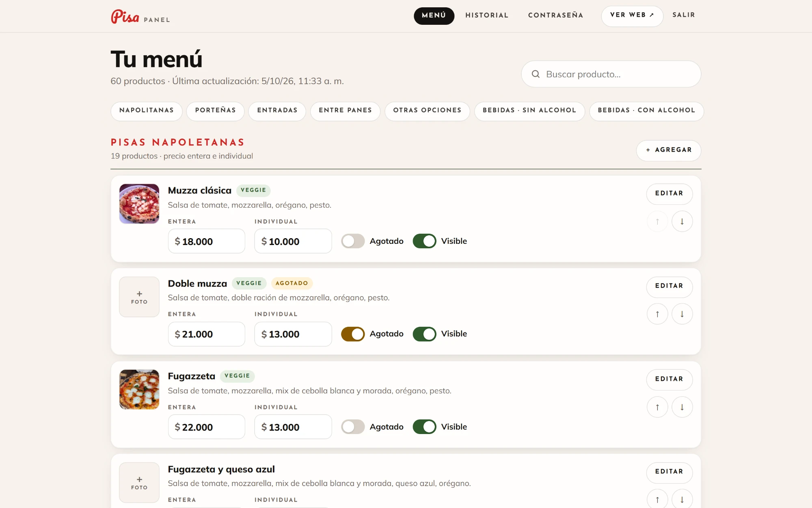Viewport: 812px width, 508px height.
Task: Move Fugazzeta y queso azul up
Action: [x=657, y=499]
